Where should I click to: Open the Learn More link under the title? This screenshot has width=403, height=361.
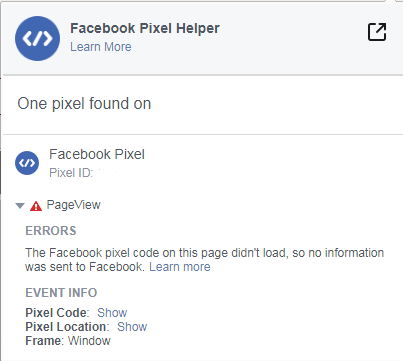coord(101,47)
